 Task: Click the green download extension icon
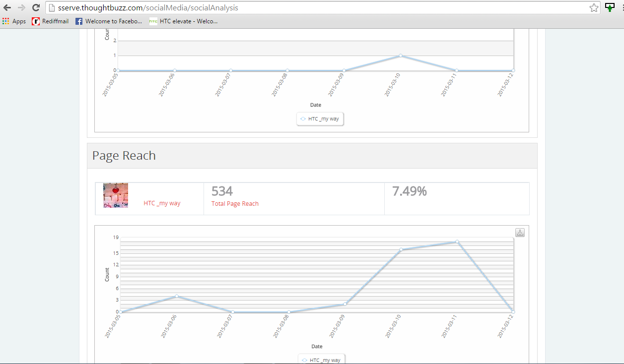610,7
